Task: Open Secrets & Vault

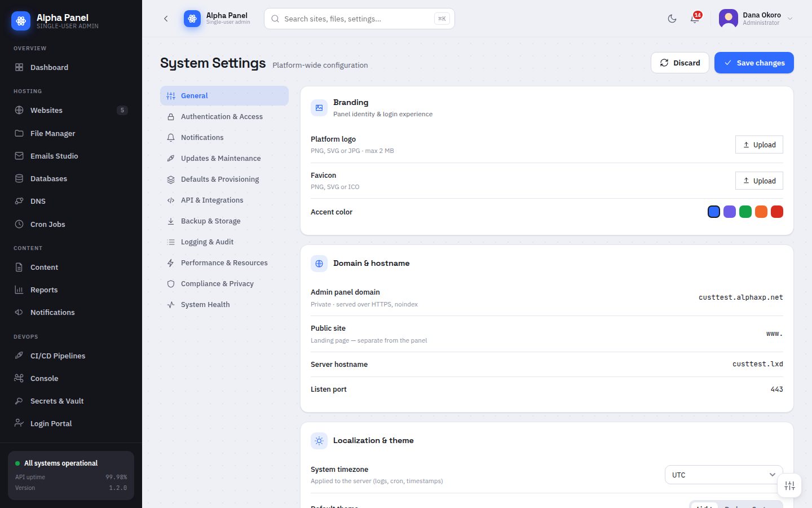Action: click(x=71, y=401)
